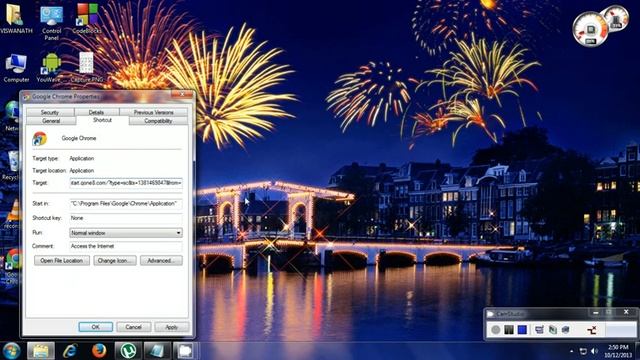The width and height of the screenshot is (640, 360).
Task: Open Windows Explorer from the taskbar
Action: click(x=41, y=351)
